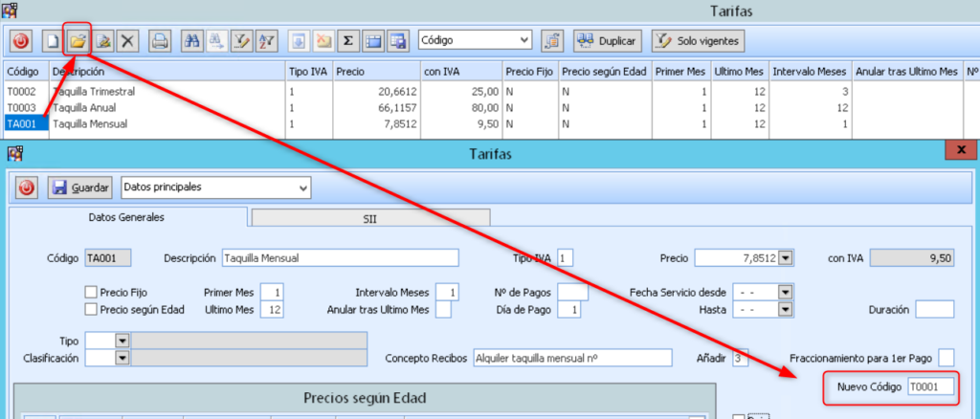
Task: Open the Fecha Servicio desde date dropdown
Action: [786, 292]
